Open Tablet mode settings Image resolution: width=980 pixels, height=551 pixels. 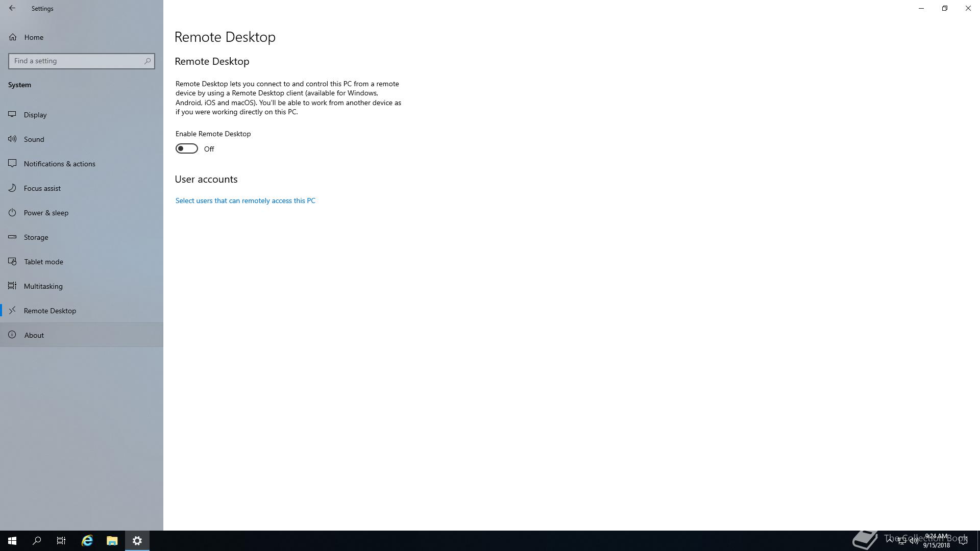pyautogui.click(x=82, y=262)
